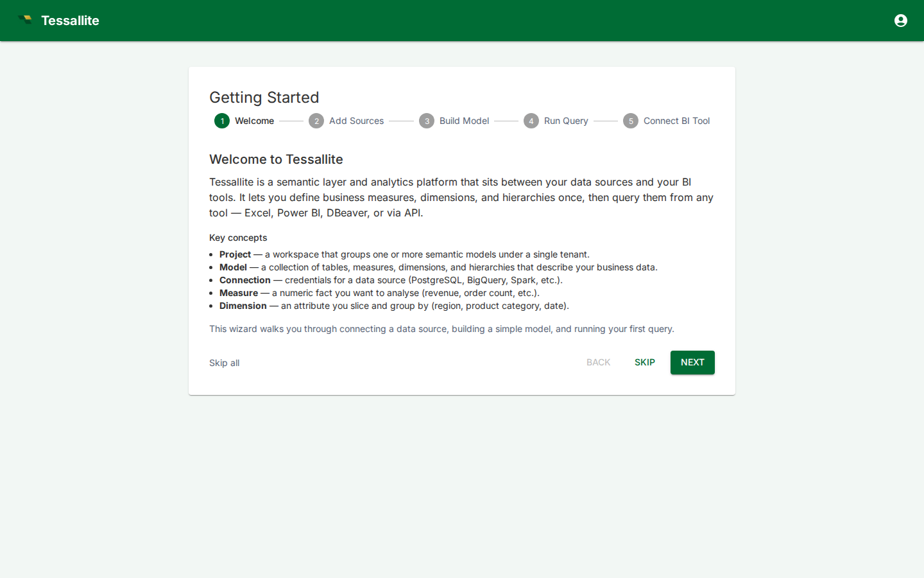
Task: Click the NEXT button
Action: (x=692, y=362)
